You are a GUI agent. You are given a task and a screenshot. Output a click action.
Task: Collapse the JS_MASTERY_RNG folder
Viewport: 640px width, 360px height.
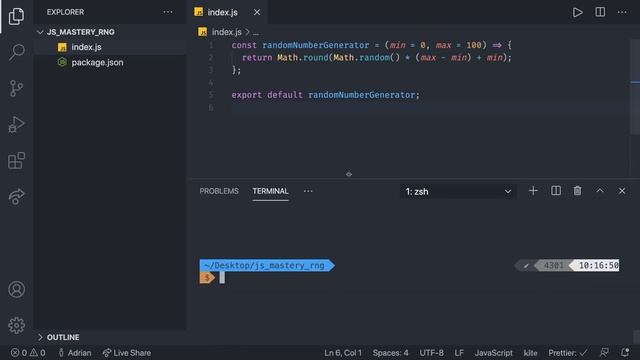[109, 32]
